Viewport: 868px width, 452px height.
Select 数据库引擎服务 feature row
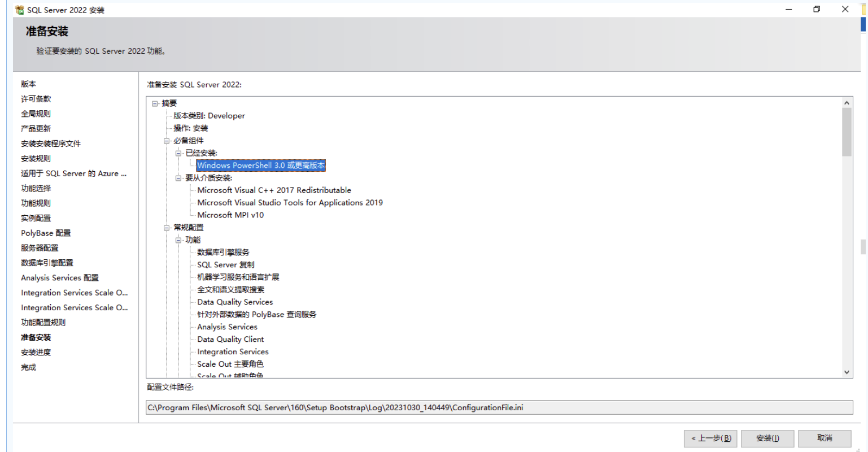[x=223, y=253]
